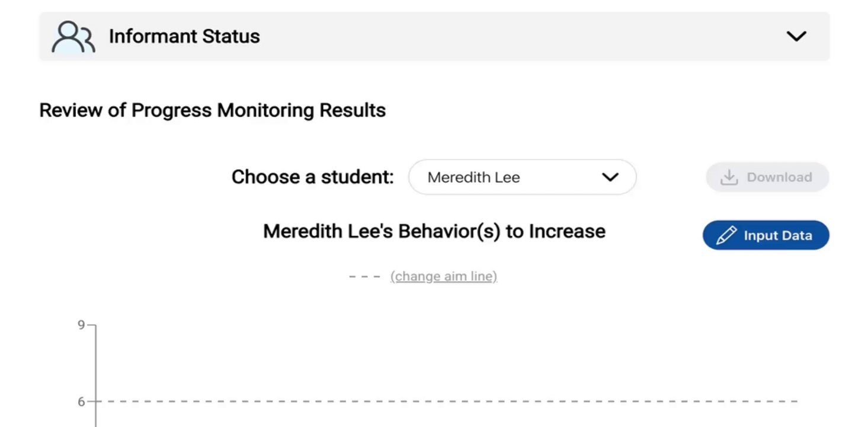Click the y-axis label 9
The image size is (868, 427).
click(x=81, y=325)
